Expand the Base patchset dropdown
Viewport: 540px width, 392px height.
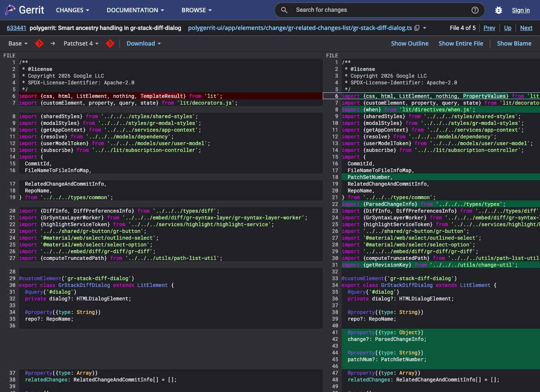18,43
